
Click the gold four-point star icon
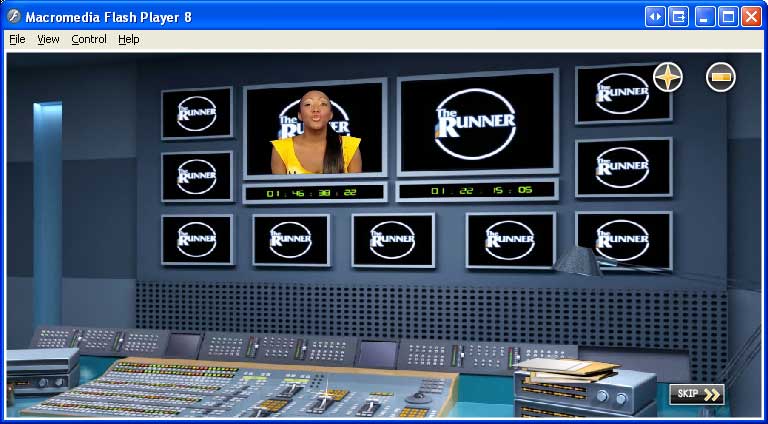click(x=668, y=77)
